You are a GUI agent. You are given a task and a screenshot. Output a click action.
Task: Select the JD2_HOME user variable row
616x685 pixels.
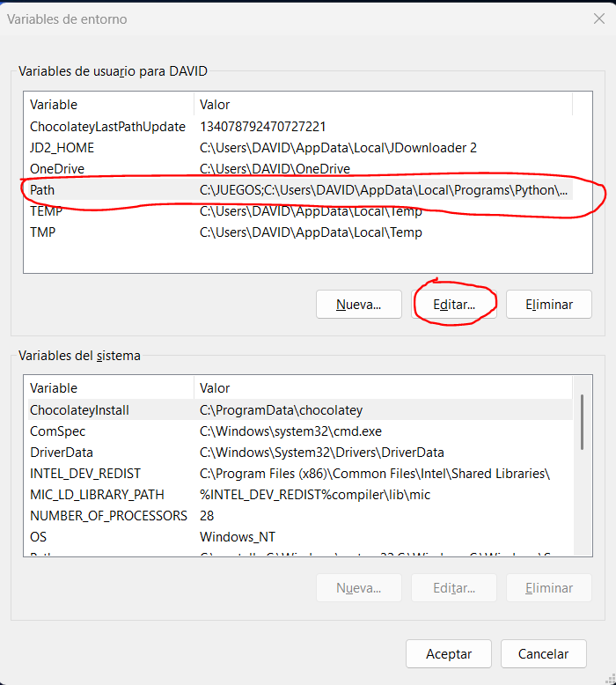tap(300, 148)
